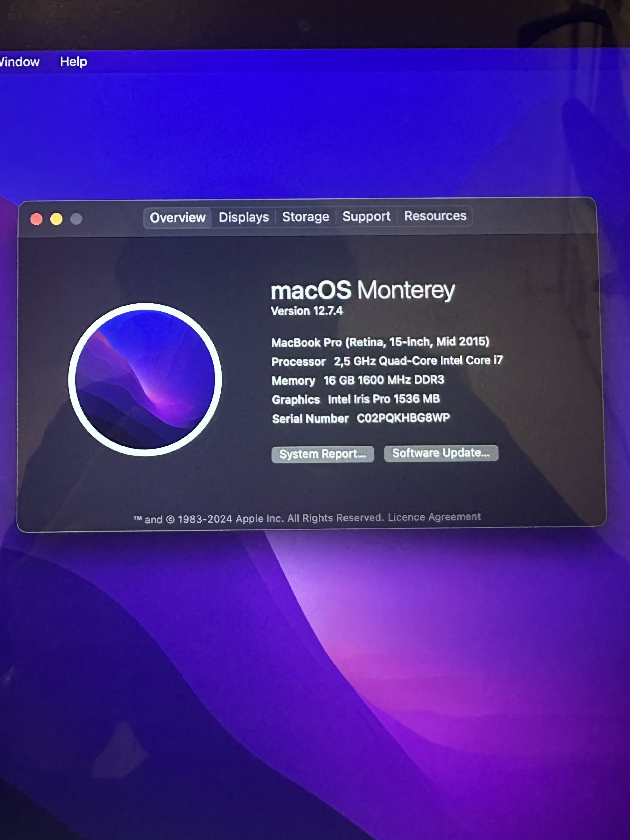Click the yellow minimize button

57,218
